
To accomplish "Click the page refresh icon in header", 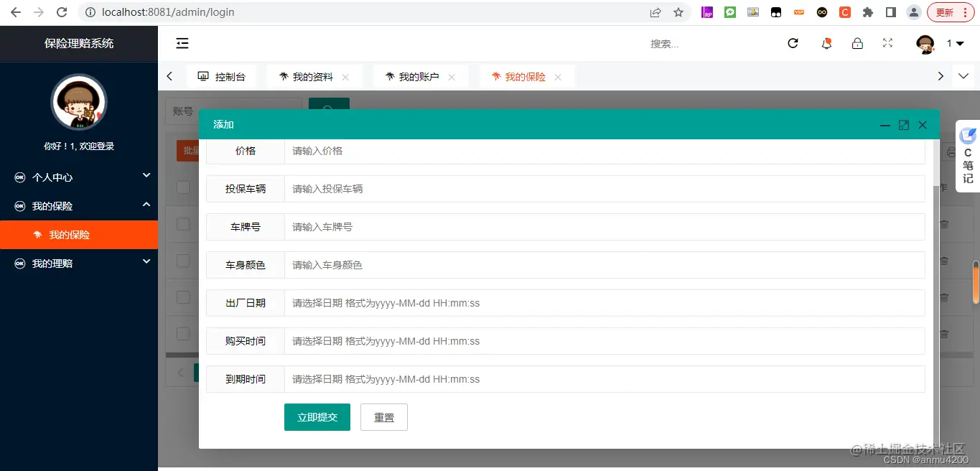I will [793, 44].
